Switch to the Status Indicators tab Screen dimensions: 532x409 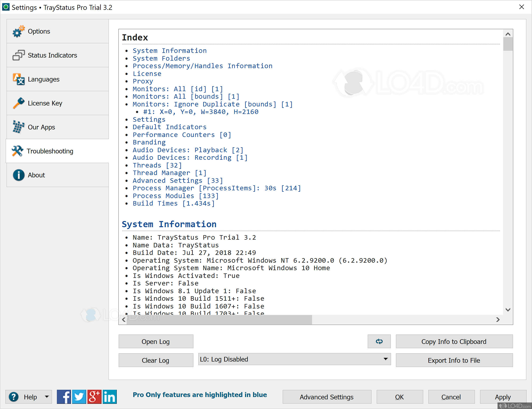(x=52, y=55)
